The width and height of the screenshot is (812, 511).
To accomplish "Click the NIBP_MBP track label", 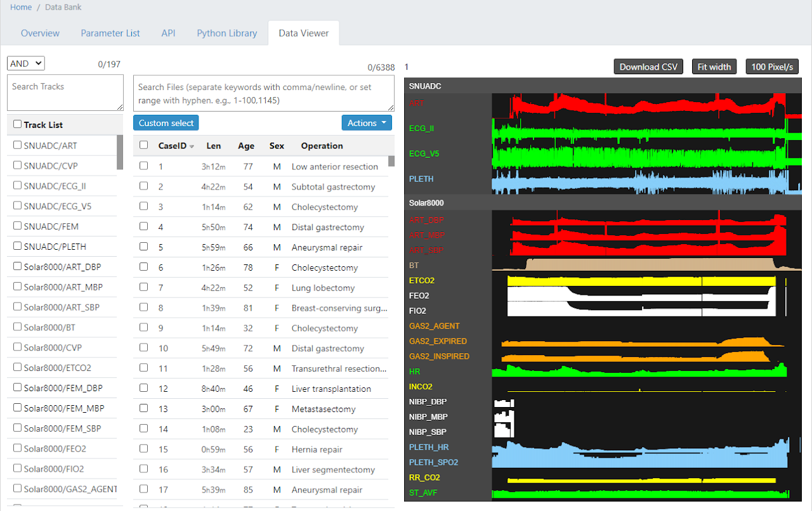I will 428,417.
